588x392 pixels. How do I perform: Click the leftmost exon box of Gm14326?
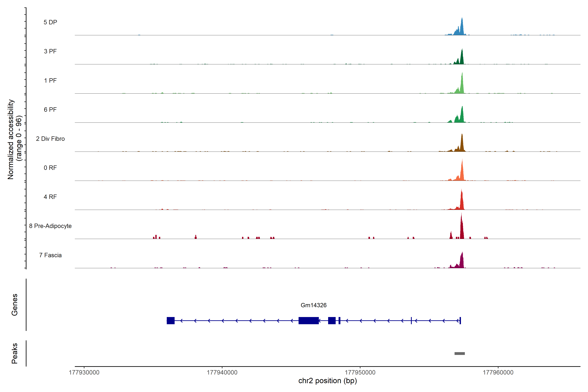[x=171, y=320]
